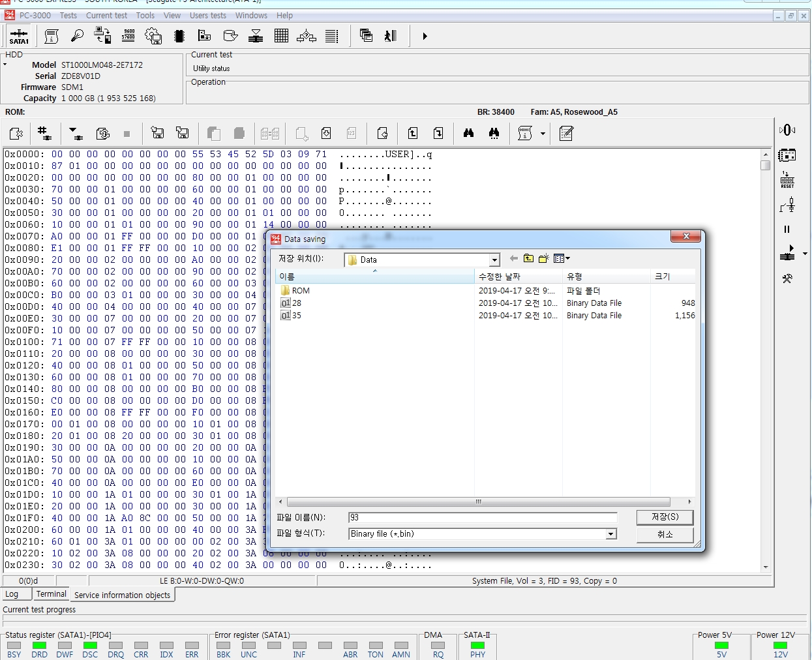Click the chip ROM icon in main toolbar
The image size is (812, 660).
[179, 36]
